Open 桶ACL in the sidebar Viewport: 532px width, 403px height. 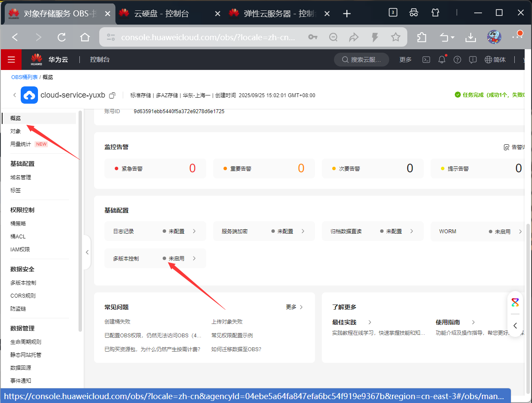point(18,237)
